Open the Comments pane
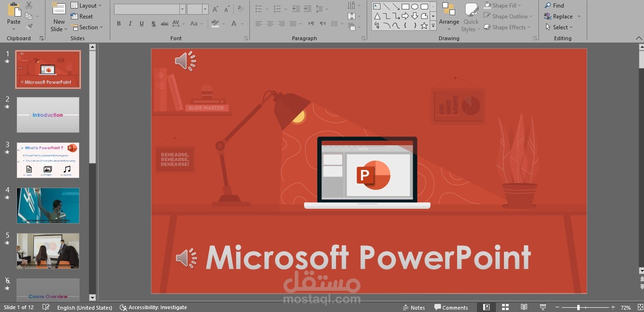The image size is (644, 312). click(x=451, y=307)
